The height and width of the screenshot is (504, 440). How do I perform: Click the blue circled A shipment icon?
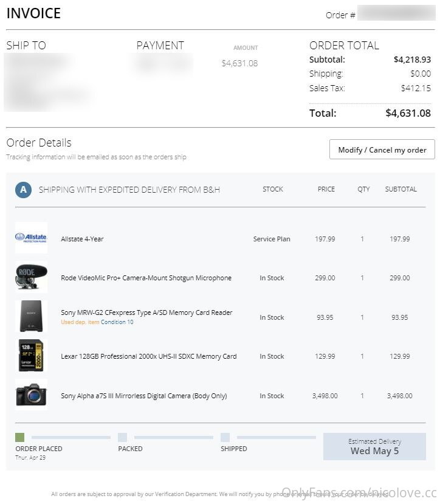click(24, 190)
